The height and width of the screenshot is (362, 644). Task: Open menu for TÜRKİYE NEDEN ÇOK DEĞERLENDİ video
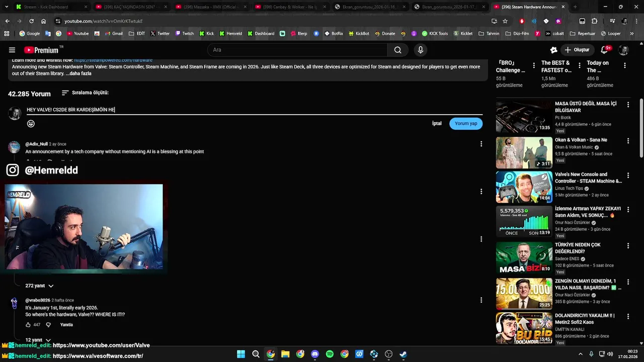pos(628,246)
